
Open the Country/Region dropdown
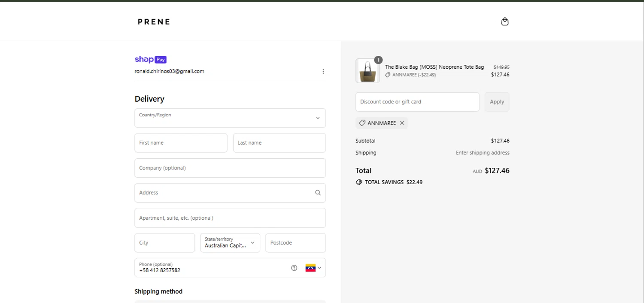click(230, 118)
